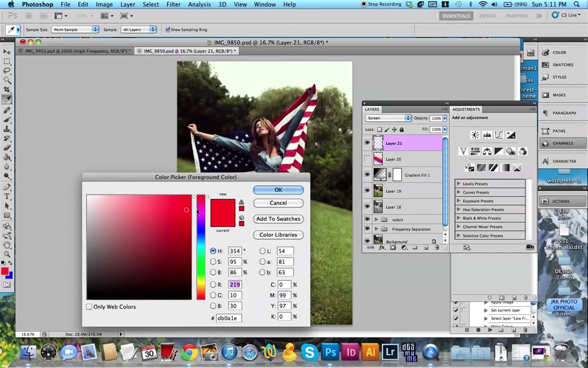Select the Move tool
588x368 pixels.
click(x=7, y=52)
